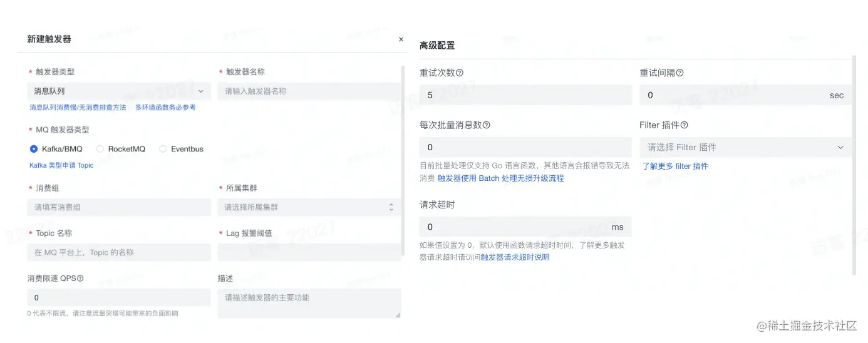Screen dimensions: 868x343
Task: Click the 新建触发器 dialog vertical scrollbar
Action: tap(403, 160)
